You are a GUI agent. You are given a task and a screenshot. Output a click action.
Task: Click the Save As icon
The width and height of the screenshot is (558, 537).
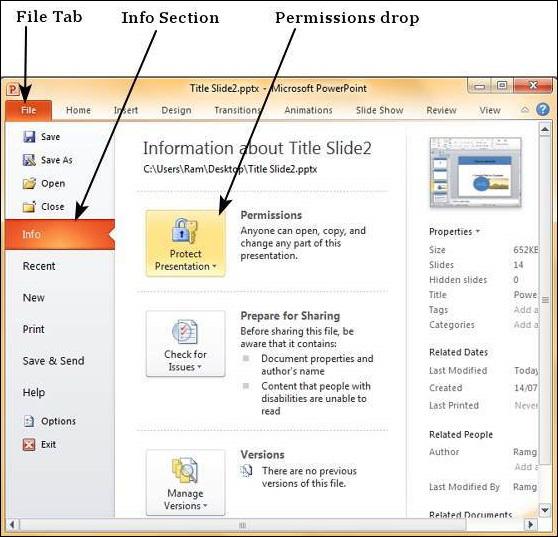pos(29,160)
